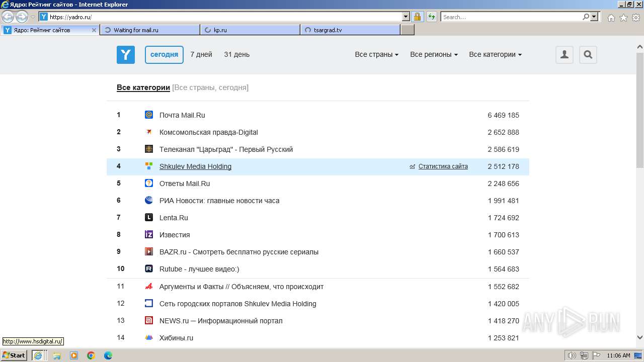The image size is (644, 362).
Task: Click the address bar URL field
Action: tap(225, 17)
